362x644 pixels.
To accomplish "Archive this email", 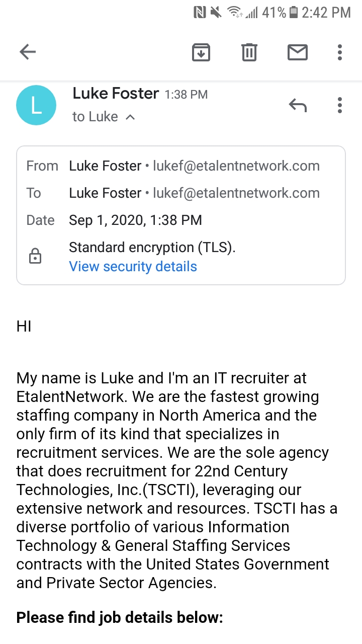I will coord(201,52).
